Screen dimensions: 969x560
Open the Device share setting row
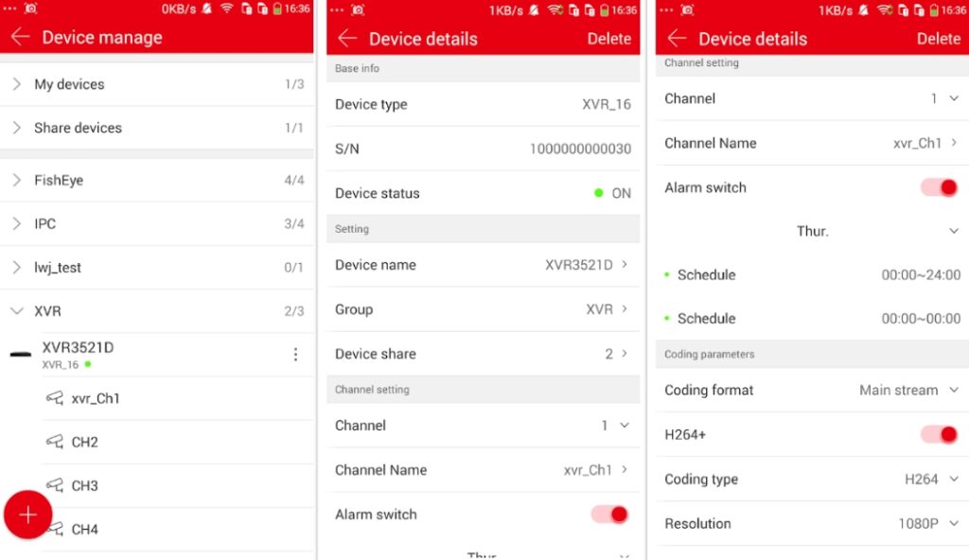click(x=483, y=354)
